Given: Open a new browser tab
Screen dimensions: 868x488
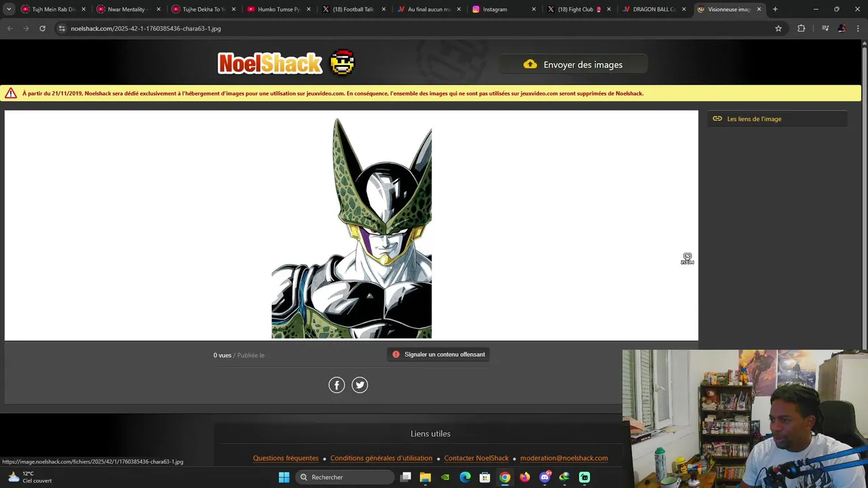Looking at the screenshot, I should point(775,9).
